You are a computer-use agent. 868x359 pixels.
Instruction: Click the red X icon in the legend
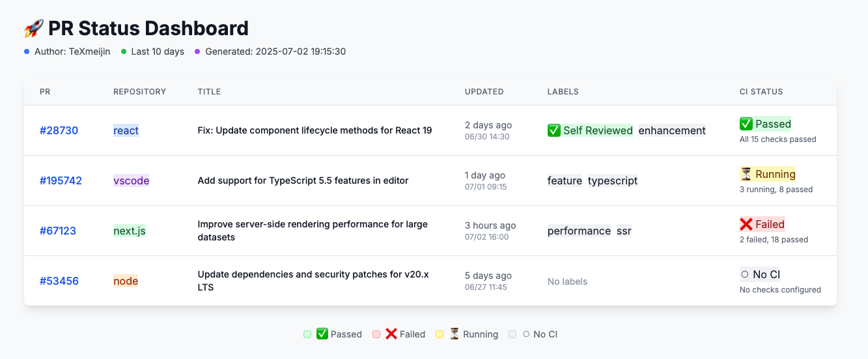[x=391, y=334]
